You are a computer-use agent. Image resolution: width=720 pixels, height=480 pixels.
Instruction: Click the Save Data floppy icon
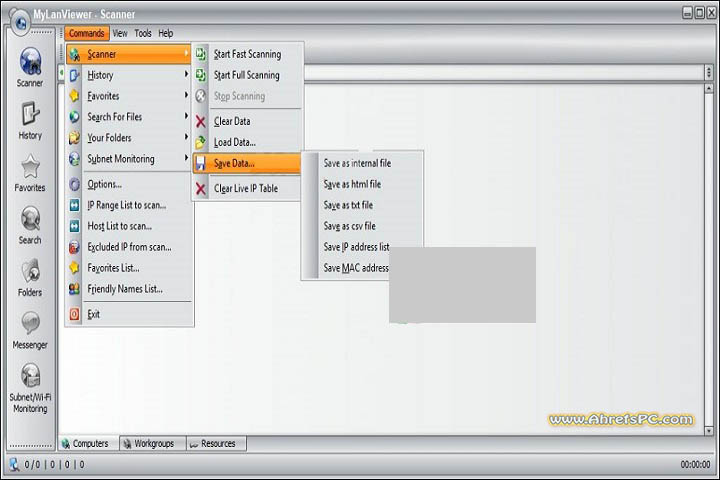point(201,163)
